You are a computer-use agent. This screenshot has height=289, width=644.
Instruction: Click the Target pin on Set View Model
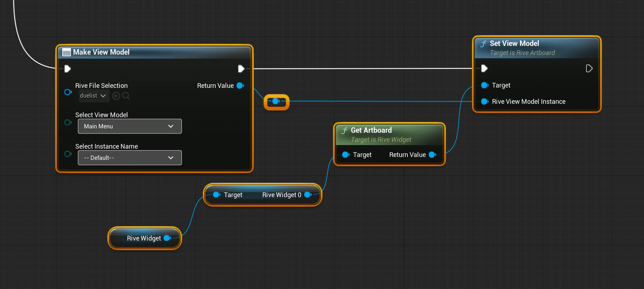pyautogui.click(x=484, y=85)
